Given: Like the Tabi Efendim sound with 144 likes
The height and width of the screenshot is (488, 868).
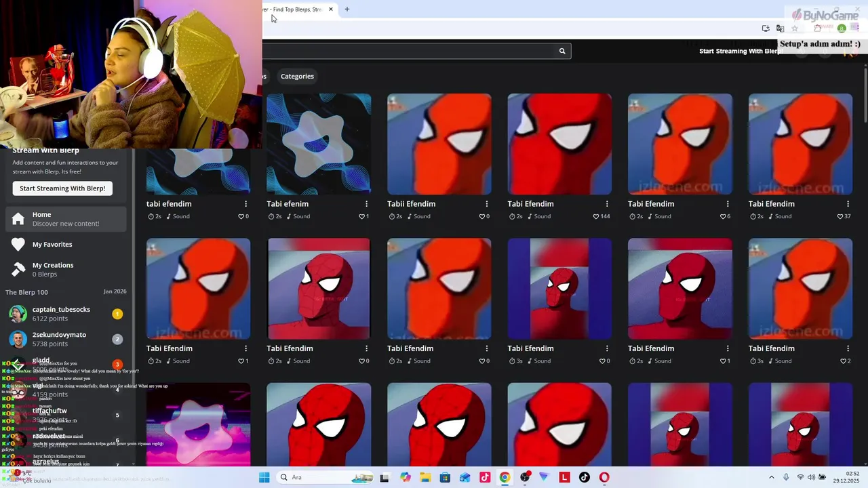Looking at the screenshot, I should (x=596, y=216).
